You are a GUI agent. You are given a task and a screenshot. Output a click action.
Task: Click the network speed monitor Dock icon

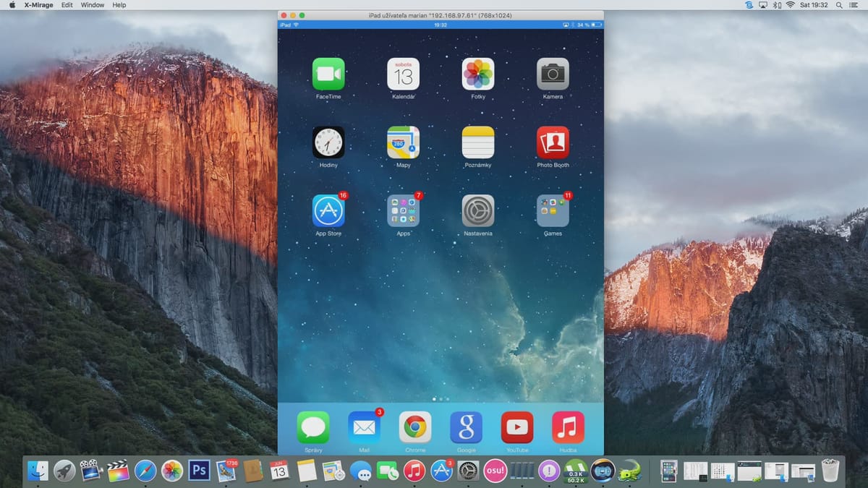(x=576, y=471)
